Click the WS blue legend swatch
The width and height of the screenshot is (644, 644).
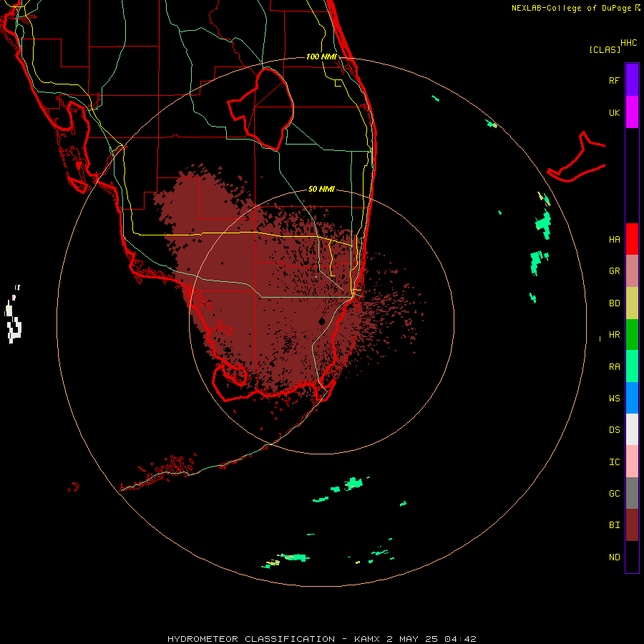[x=632, y=398]
